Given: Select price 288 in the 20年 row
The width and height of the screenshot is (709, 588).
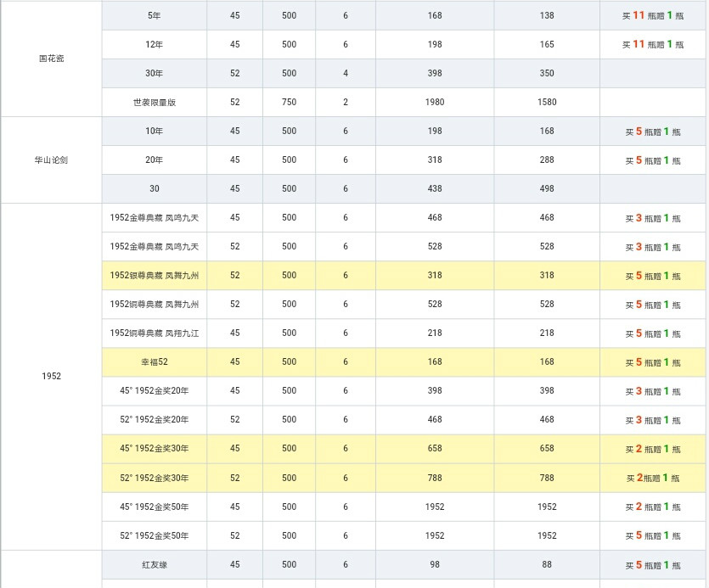Looking at the screenshot, I should click(547, 160).
